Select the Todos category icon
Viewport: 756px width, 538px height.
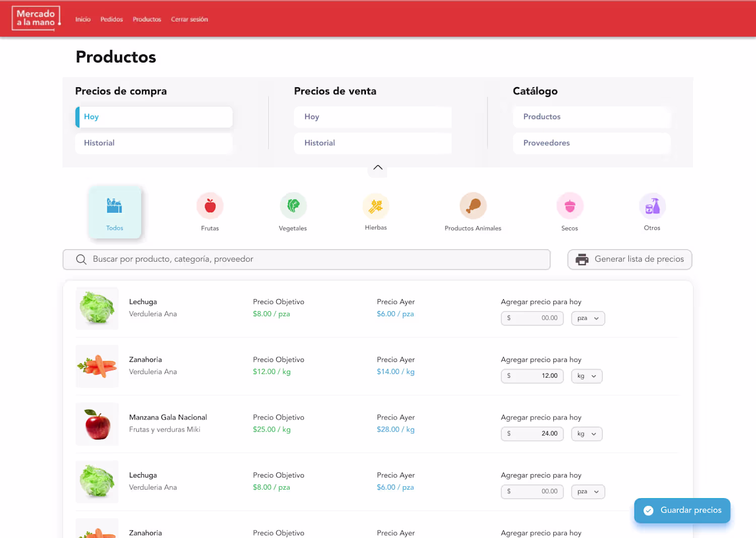[114, 206]
